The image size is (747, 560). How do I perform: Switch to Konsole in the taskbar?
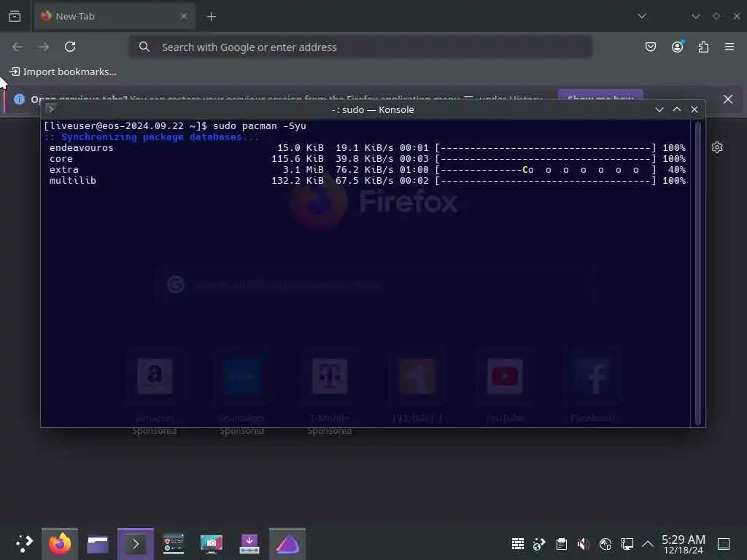[x=136, y=544]
